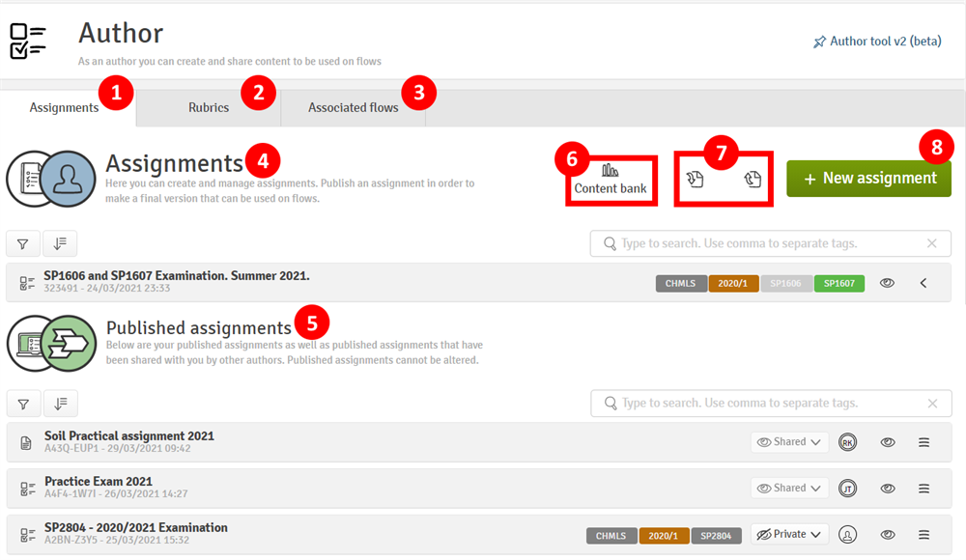Viewport: 966px width, 560px height.
Task: Switch to the Rubrics tab
Action: click(x=206, y=108)
